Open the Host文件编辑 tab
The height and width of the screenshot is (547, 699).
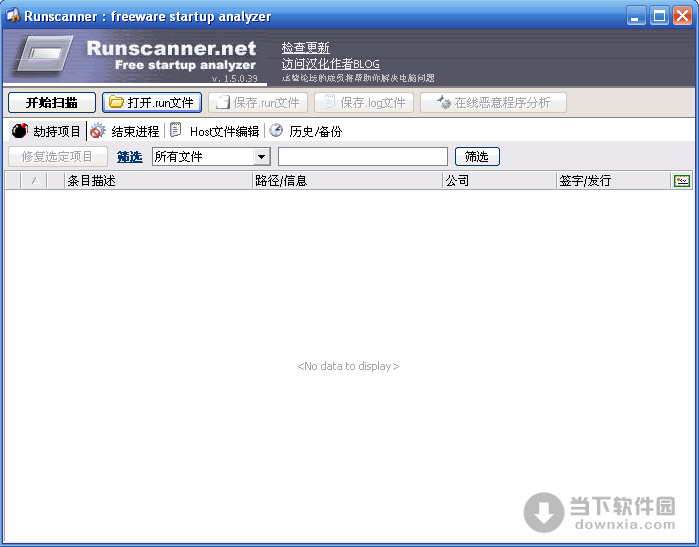tap(215, 131)
